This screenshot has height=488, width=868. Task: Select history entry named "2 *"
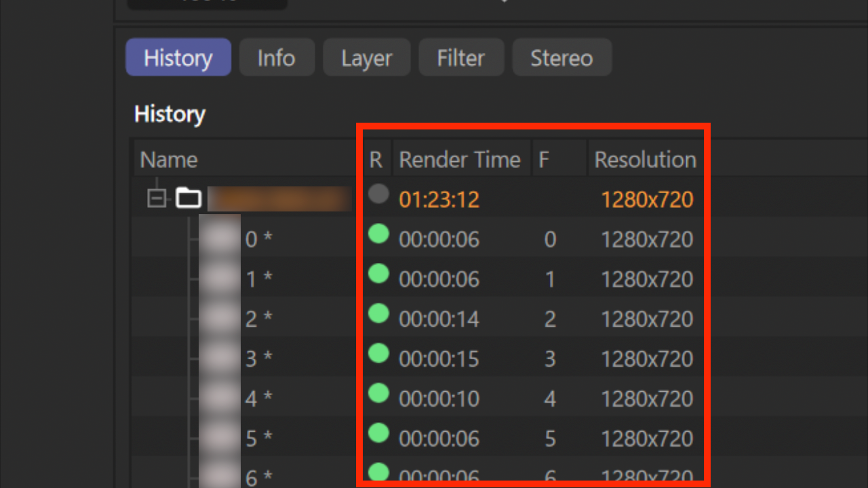pos(258,319)
